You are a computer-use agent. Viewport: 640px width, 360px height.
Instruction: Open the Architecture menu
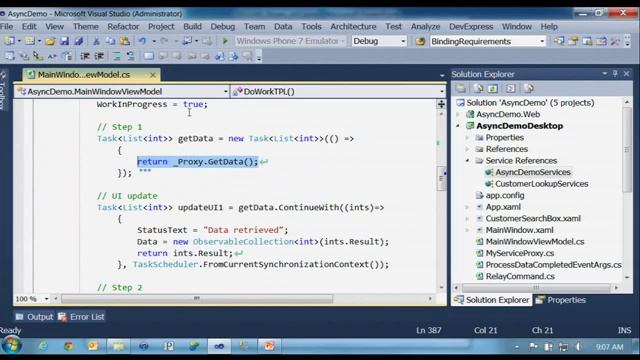tap(353, 27)
